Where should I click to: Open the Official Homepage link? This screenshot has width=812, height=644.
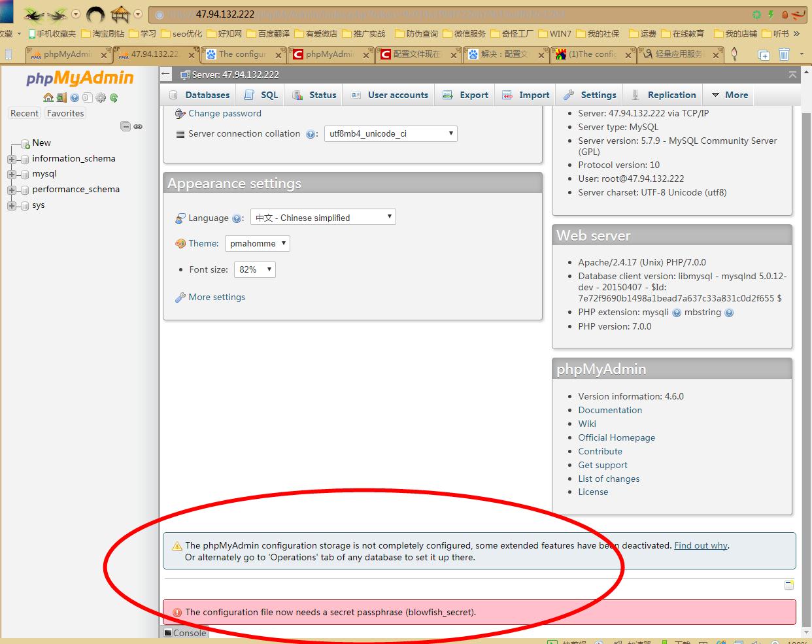coord(617,438)
